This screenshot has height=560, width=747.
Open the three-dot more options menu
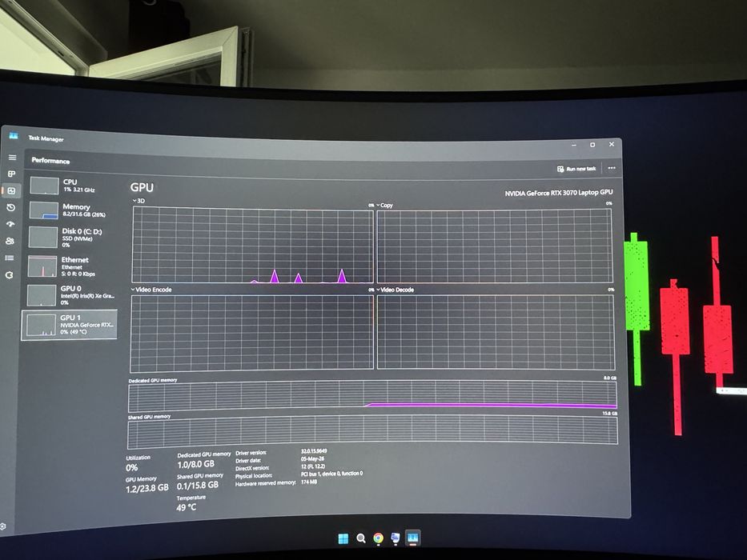[612, 168]
